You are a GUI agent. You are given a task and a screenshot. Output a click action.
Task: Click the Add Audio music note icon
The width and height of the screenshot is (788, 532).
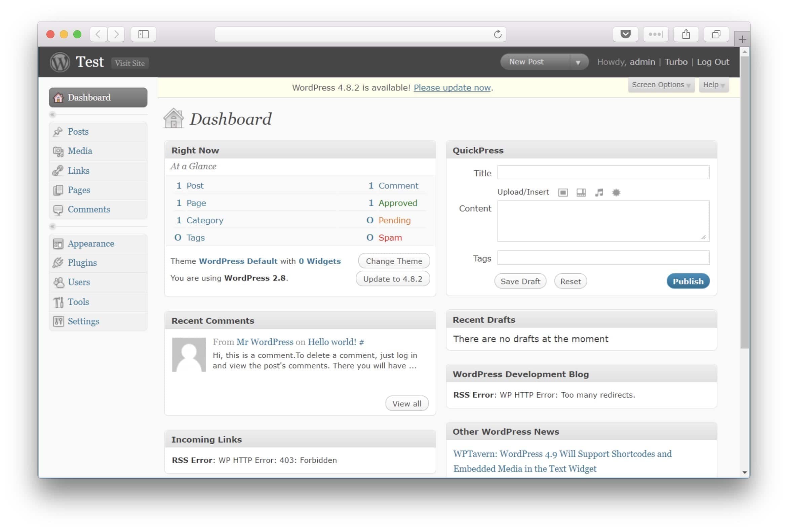click(x=599, y=193)
